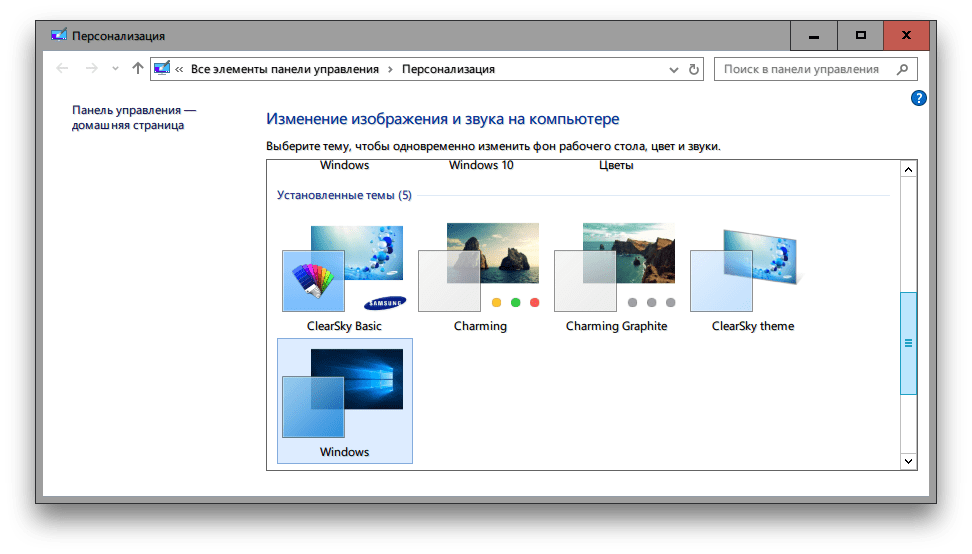Open the address bar history dropdown
The image size is (972, 554).
coord(673,70)
